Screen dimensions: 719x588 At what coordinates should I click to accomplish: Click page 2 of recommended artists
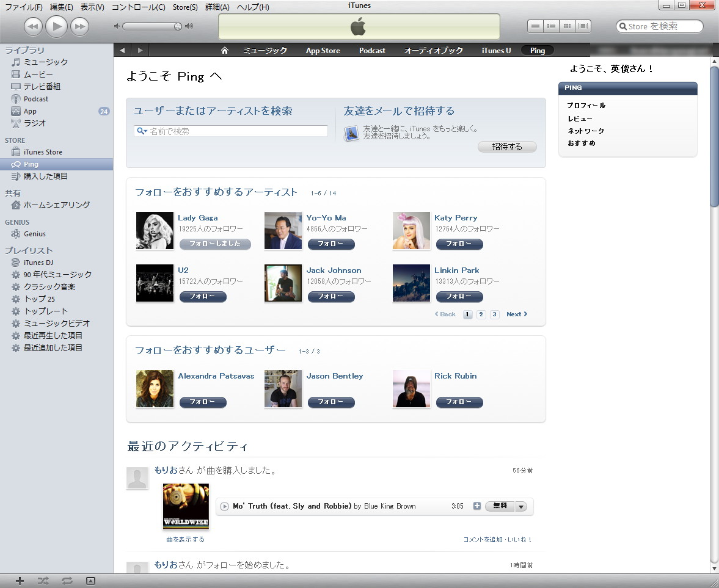481,314
